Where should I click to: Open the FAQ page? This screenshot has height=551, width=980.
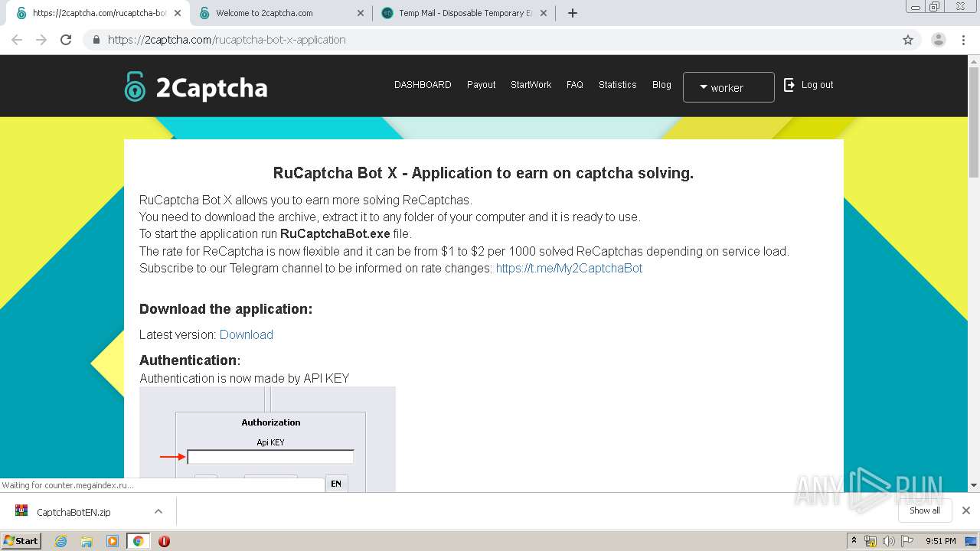(575, 85)
